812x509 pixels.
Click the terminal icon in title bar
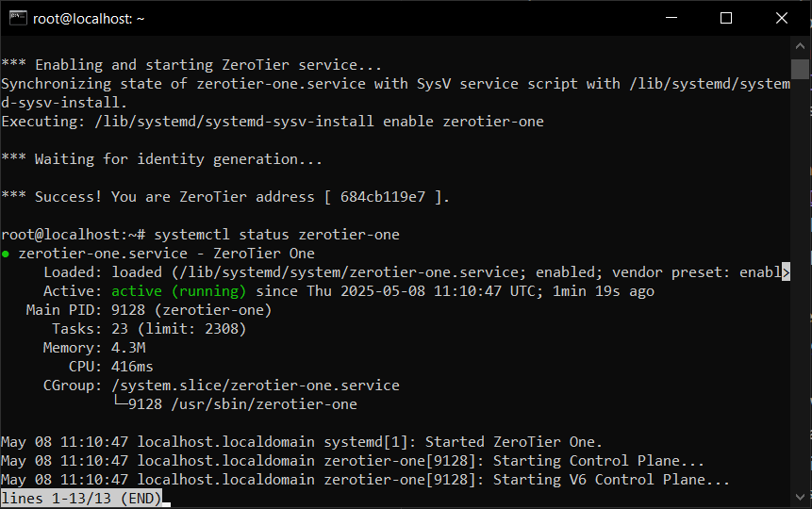pyautogui.click(x=18, y=18)
